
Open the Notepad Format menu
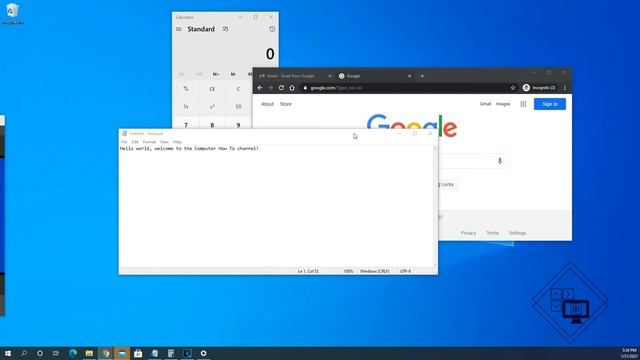149,142
